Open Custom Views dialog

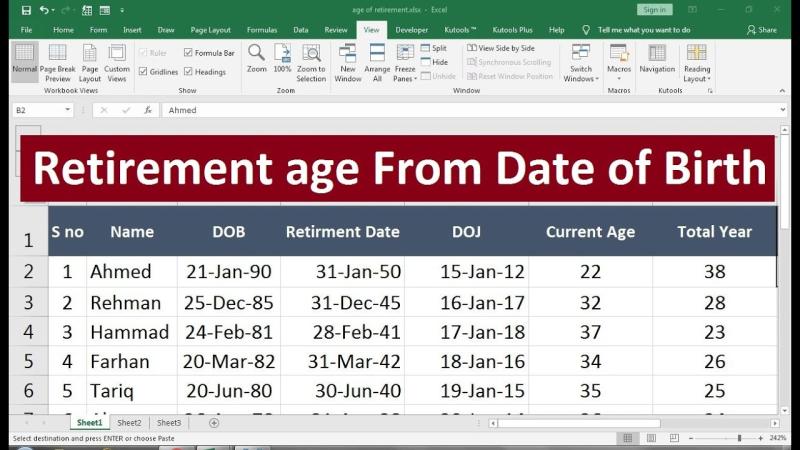pos(117,63)
